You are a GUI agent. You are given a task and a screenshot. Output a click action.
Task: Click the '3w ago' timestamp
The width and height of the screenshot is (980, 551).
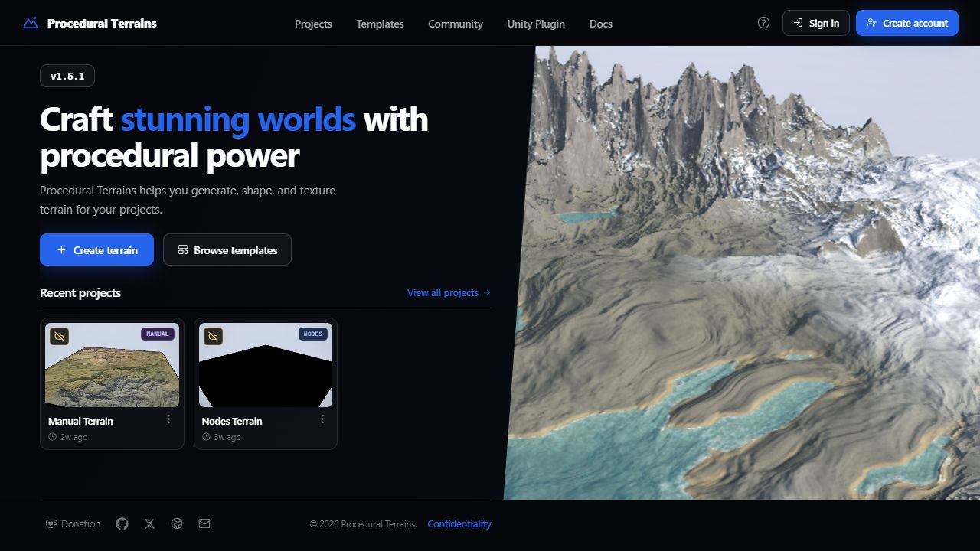point(227,437)
